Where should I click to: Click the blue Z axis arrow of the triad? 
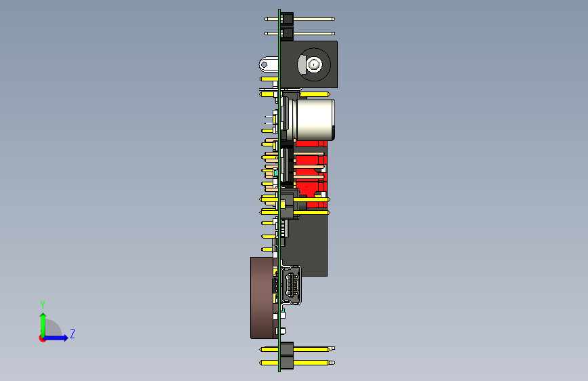(56, 338)
